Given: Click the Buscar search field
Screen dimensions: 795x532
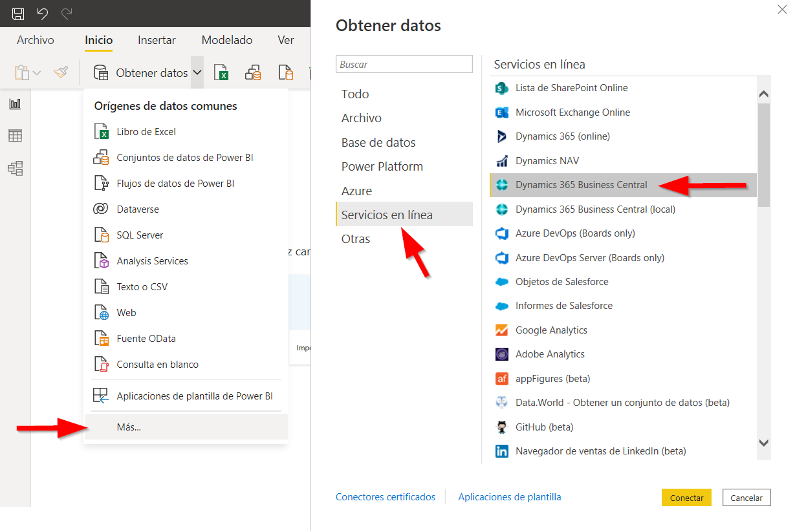Looking at the screenshot, I should (404, 65).
